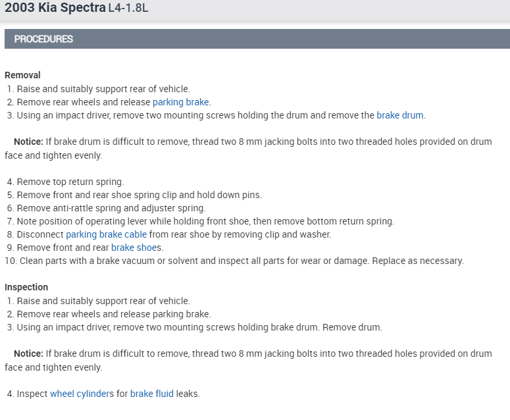510x420 pixels.
Task: Click the 'Remove top return spring' step
Action: [x=70, y=182]
